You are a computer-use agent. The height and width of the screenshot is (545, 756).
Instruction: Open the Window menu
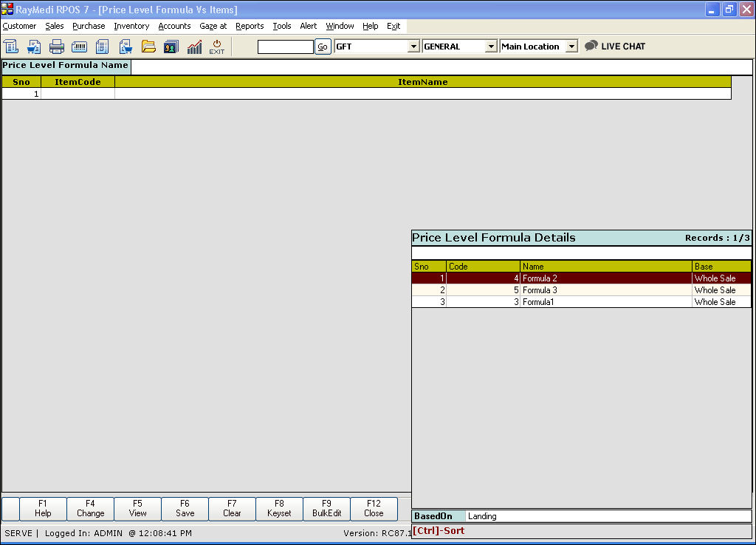(340, 26)
